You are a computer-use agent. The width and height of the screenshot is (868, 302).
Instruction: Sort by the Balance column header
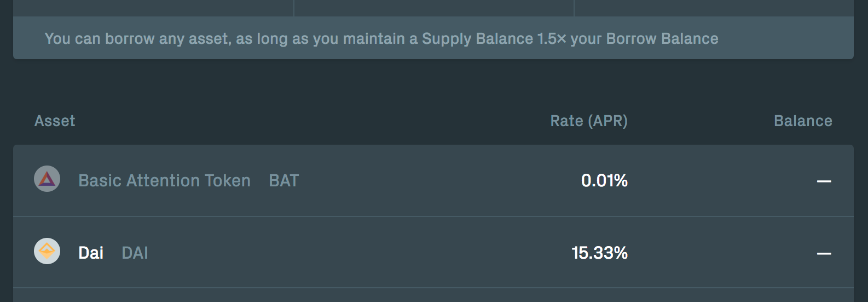tap(803, 121)
